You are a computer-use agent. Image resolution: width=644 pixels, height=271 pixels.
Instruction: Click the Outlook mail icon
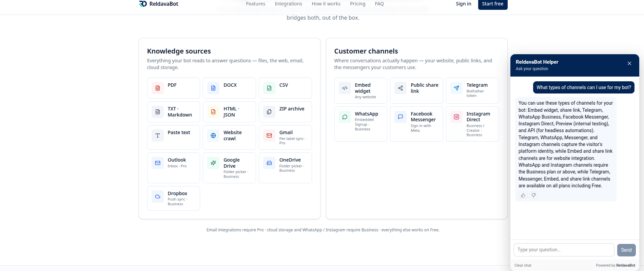(x=158, y=163)
